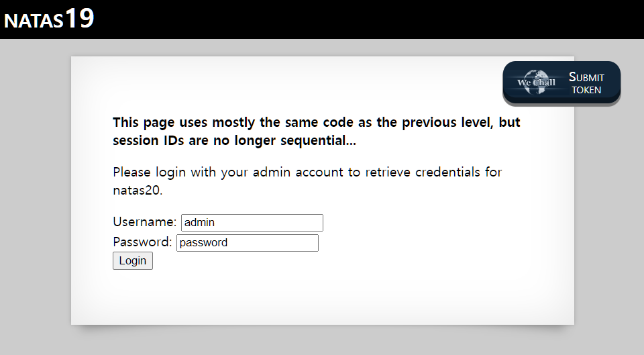Click the "admin" text inside the Username field

tap(199, 223)
